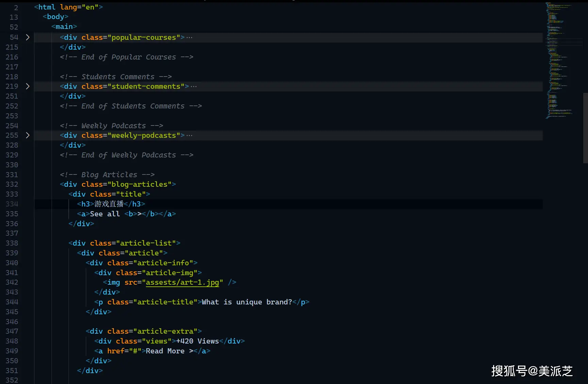Click the div class="title" line
The image size is (588, 384).
(109, 194)
